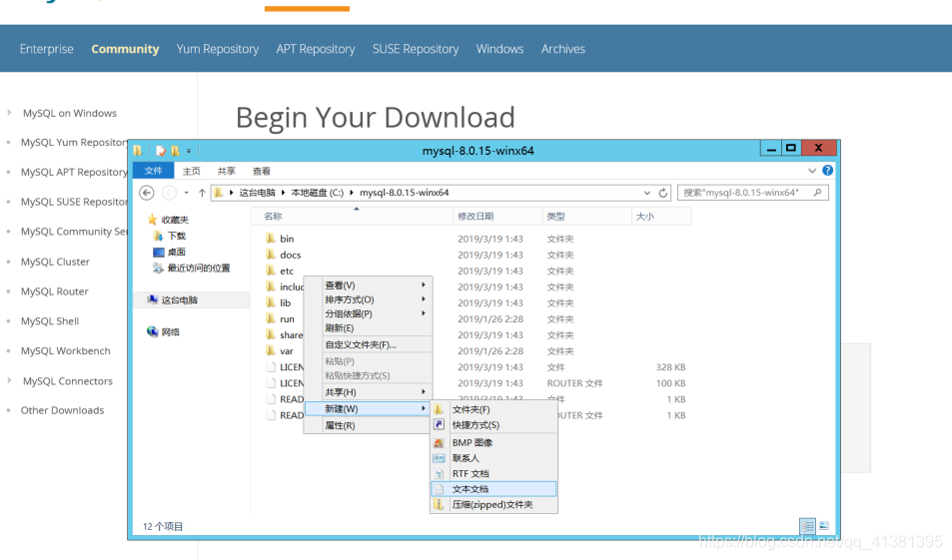Screen dimensions: 952x560
Task: Create new Text document (文本文档)
Action: (x=493, y=489)
